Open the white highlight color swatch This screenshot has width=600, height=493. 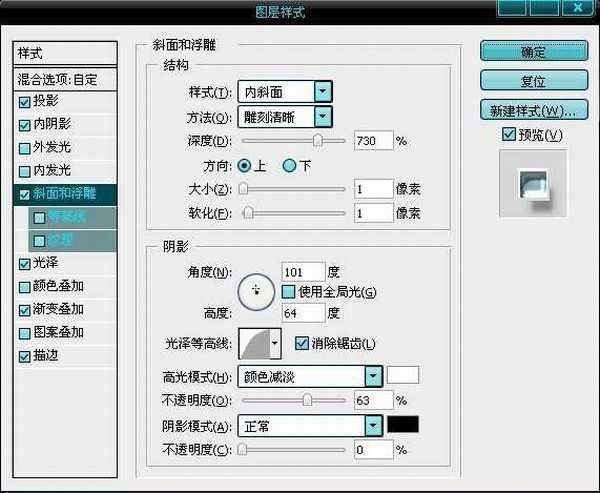click(403, 376)
